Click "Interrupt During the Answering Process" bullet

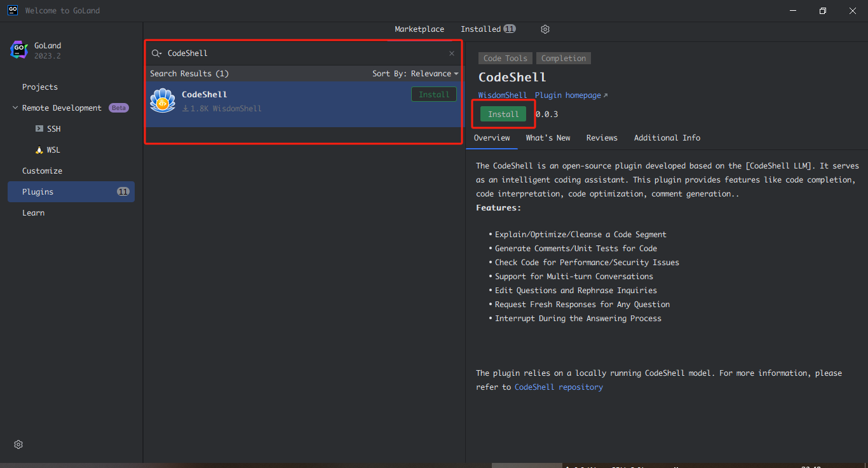tap(578, 319)
